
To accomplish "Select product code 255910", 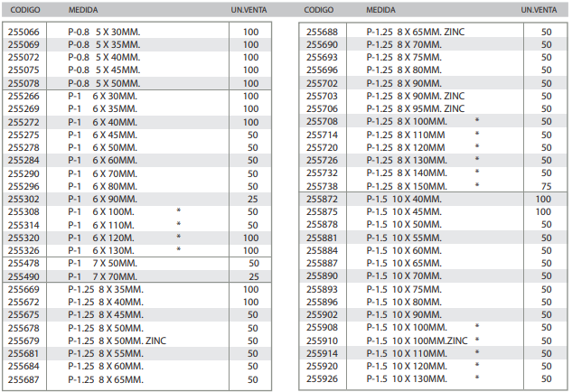I will point(323,341).
